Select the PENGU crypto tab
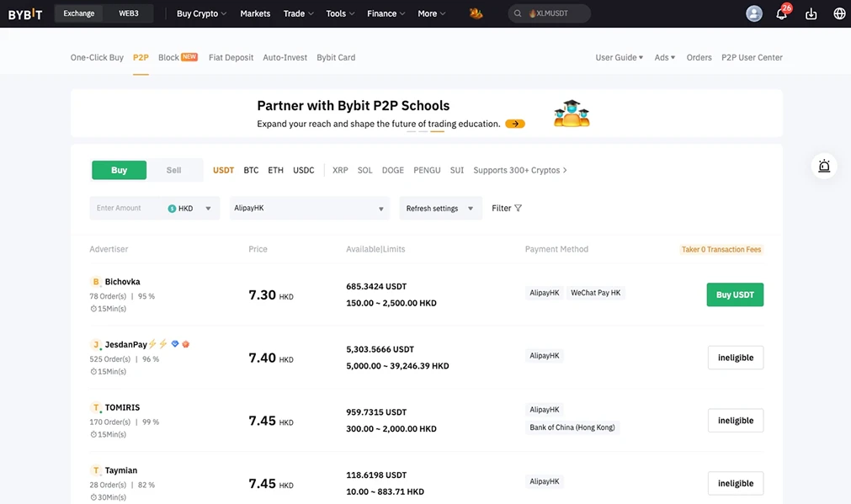This screenshot has height=504, width=851. (x=427, y=170)
